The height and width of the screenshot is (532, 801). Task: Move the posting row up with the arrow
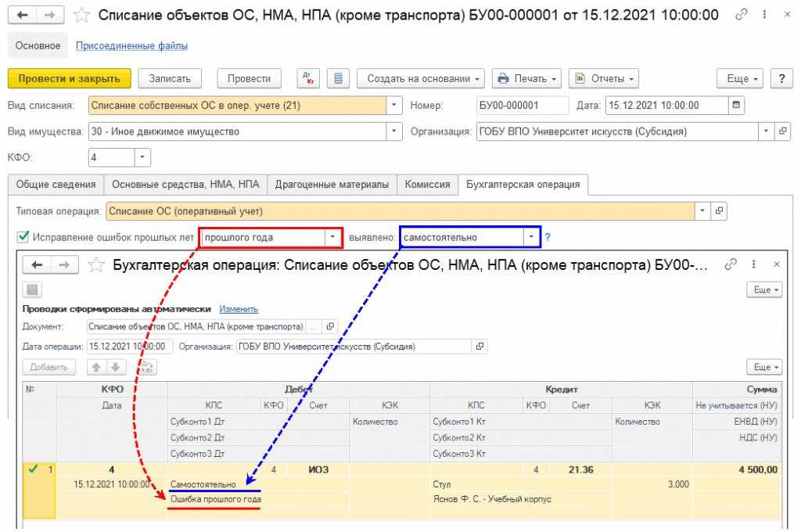[x=96, y=367]
